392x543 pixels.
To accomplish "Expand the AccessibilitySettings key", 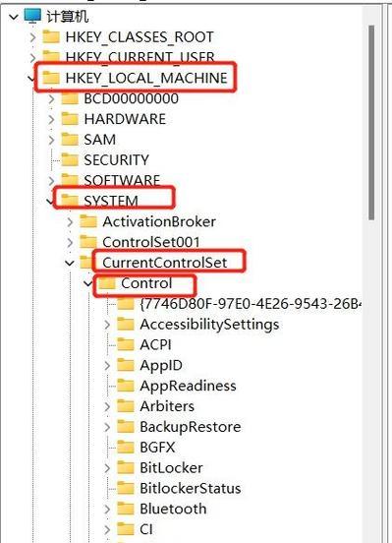I will [x=107, y=325].
